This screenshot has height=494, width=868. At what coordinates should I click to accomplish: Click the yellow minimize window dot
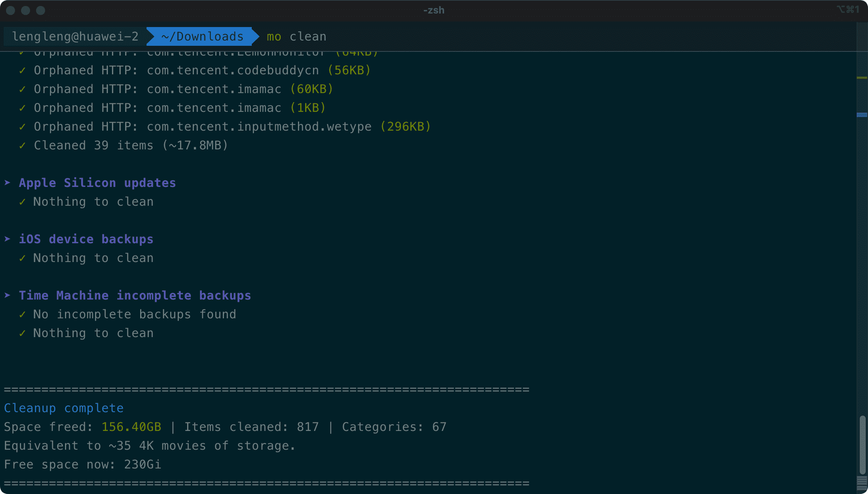(26, 11)
